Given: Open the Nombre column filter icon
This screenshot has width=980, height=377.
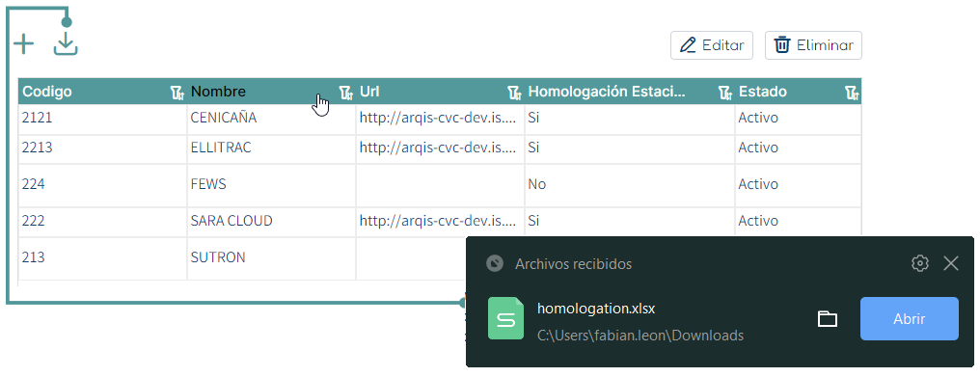Looking at the screenshot, I should click(x=345, y=94).
